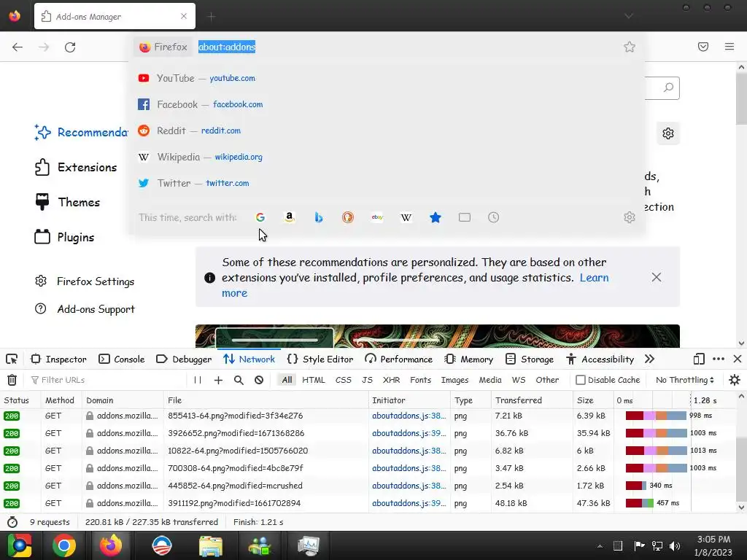
Task: Filter requests by CSS
Action: coord(343,380)
